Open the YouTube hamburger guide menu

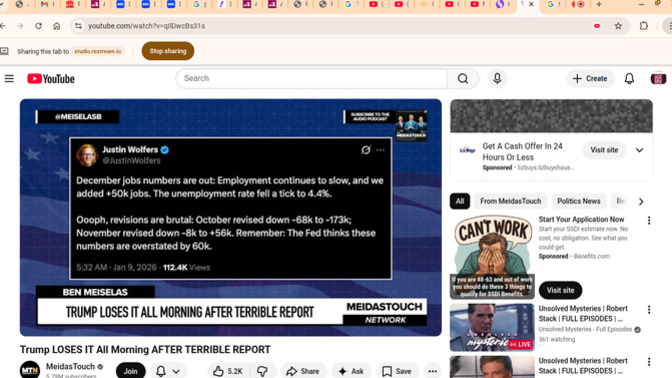point(9,79)
